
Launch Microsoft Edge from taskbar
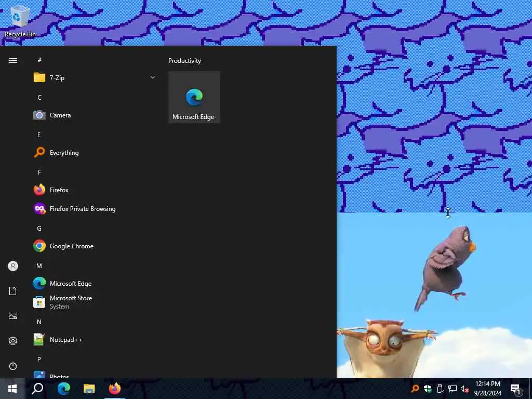click(x=63, y=389)
